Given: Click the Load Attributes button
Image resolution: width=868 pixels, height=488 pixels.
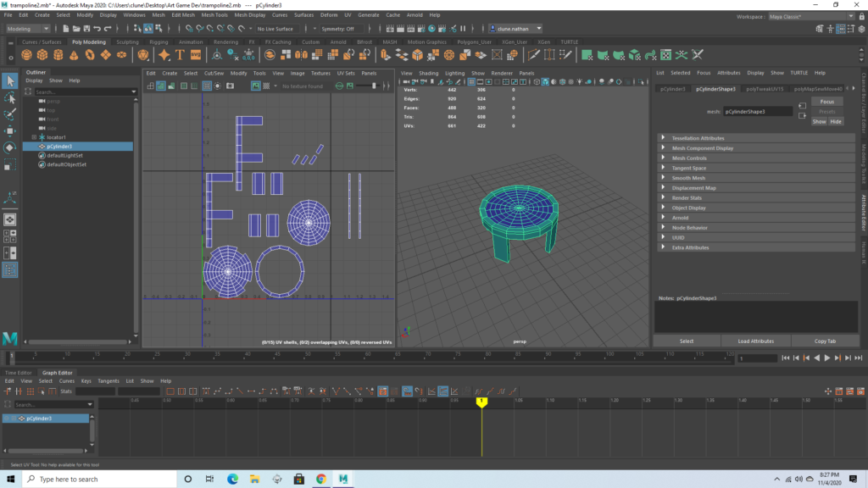Looking at the screenshot, I should tap(755, 341).
